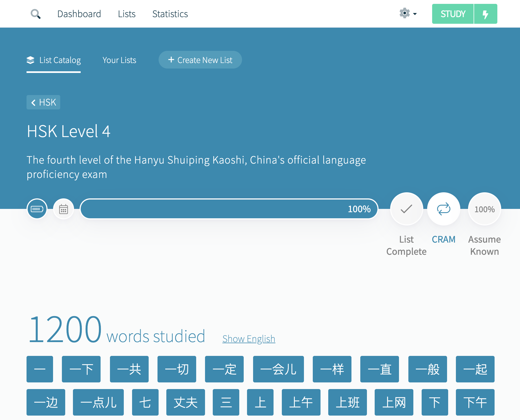
Task: Open word tile 一会儿
Action: coord(279,369)
